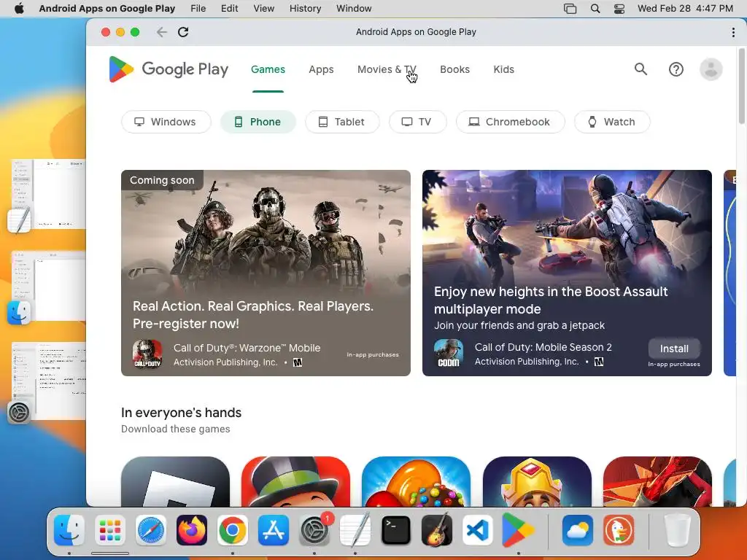
Task: Open the View menu
Action: [x=263, y=9]
